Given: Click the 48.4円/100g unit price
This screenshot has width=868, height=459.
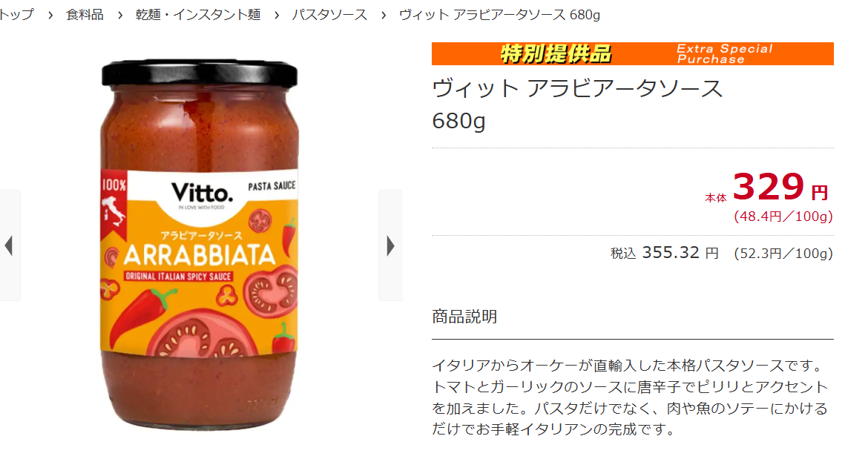Looking at the screenshot, I should point(783,217).
